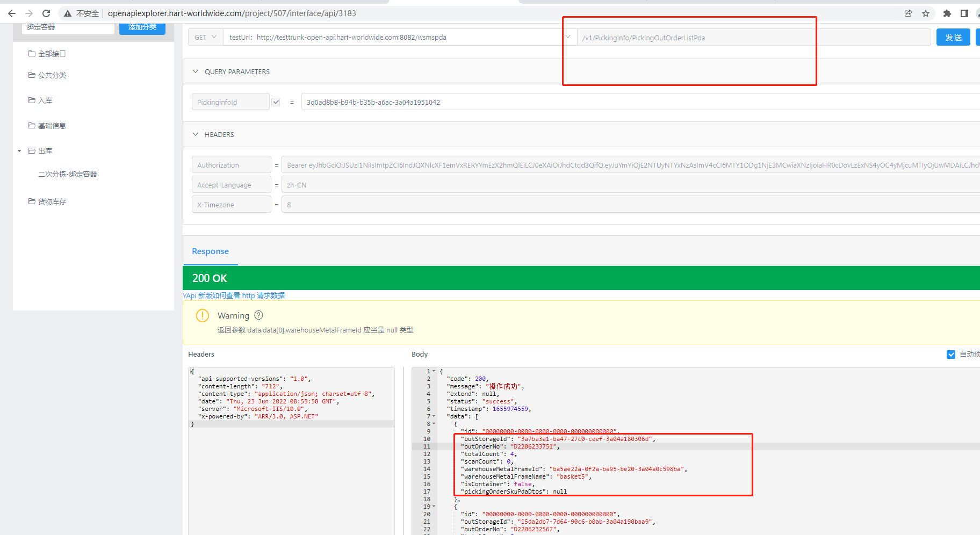Image resolution: width=980 pixels, height=535 pixels.
Task: Uncheck the PickingInfoId parameter checkbox
Action: tap(276, 102)
